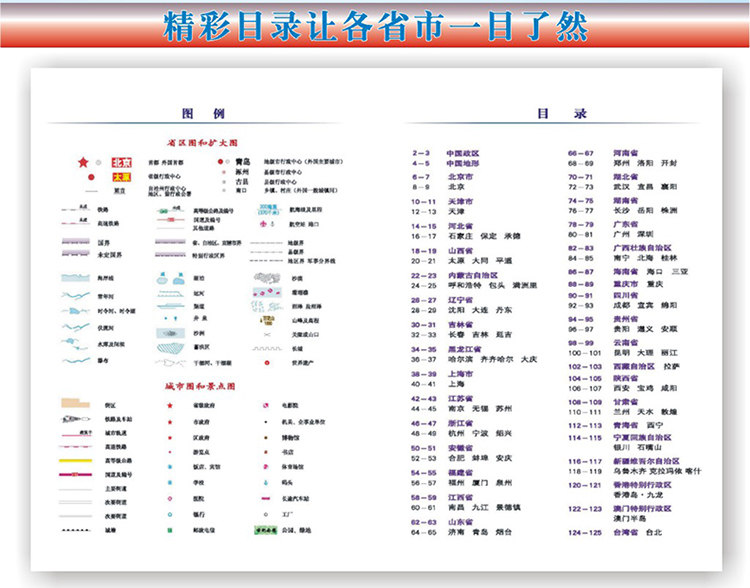
Task: Open the 中国政区 entry, pages 2–3
Action: (463, 153)
